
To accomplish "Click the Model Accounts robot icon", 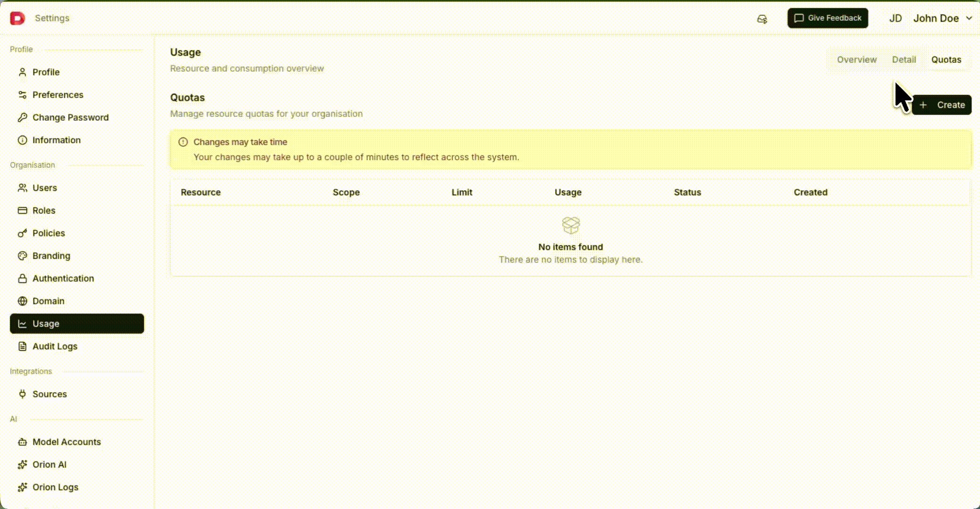I will (x=22, y=442).
